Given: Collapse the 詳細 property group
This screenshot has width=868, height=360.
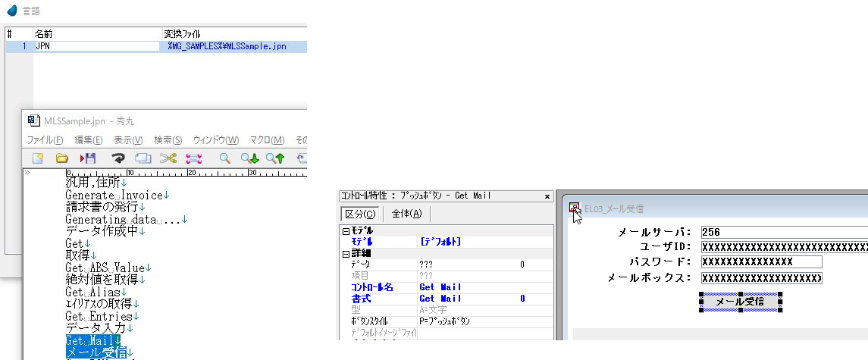Looking at the screenshot, I should 346,253.
